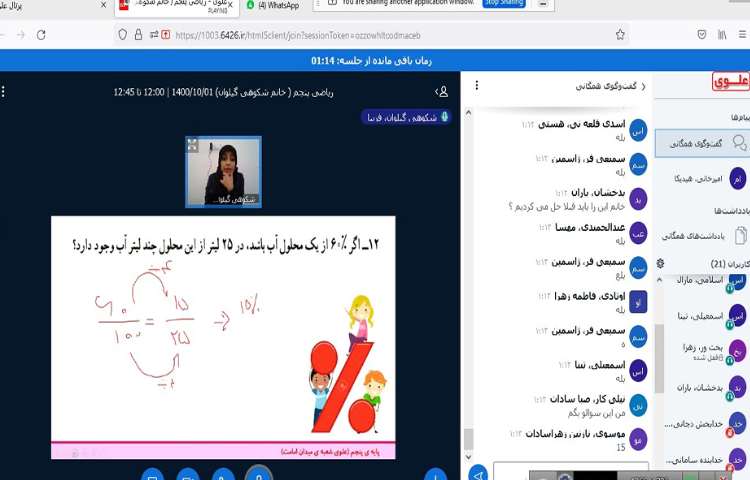The image size is (750, 480).
Task: Bookmark this page with the star
Action: [620, 34]
